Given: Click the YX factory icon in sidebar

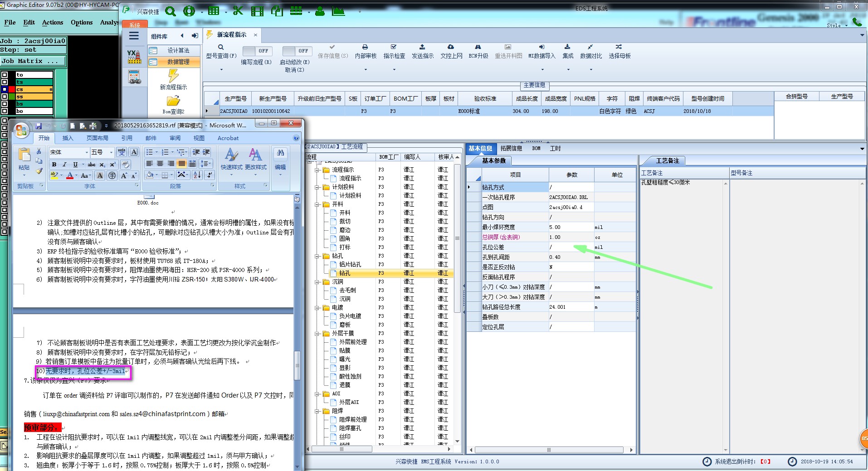Looking at the screenshot, I should (x=134, y=57).
